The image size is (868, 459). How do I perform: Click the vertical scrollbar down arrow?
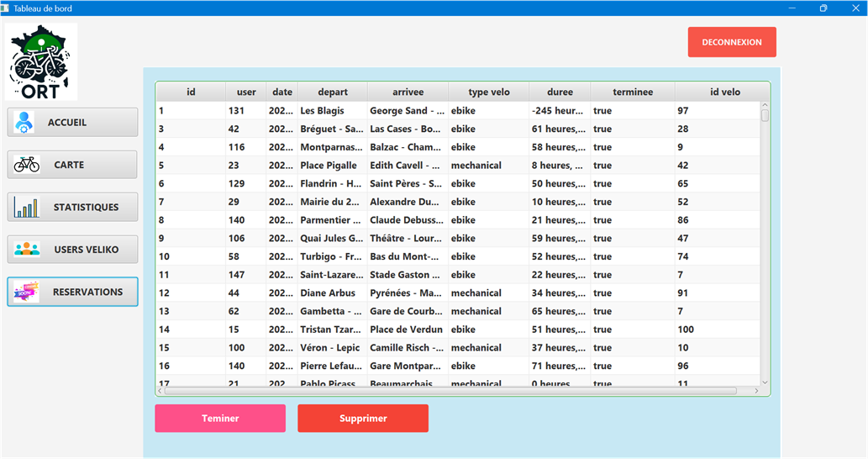765,382
